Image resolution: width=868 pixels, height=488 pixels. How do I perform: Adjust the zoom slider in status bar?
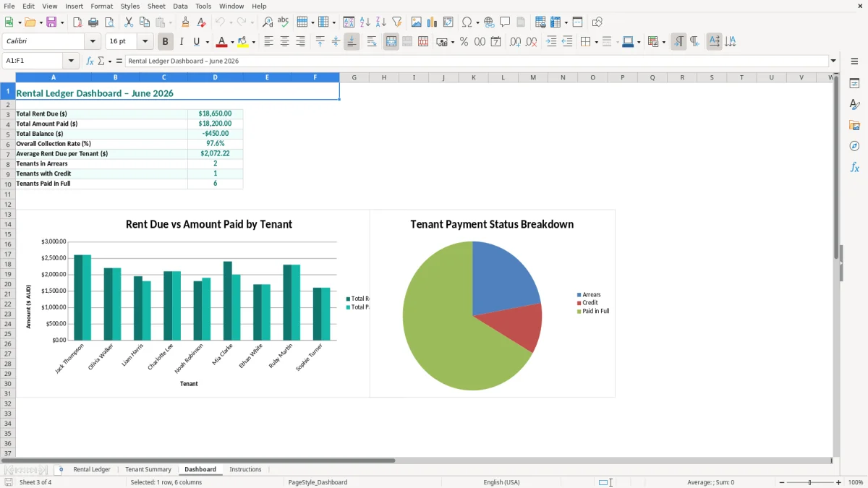click(x=809, y=482)
